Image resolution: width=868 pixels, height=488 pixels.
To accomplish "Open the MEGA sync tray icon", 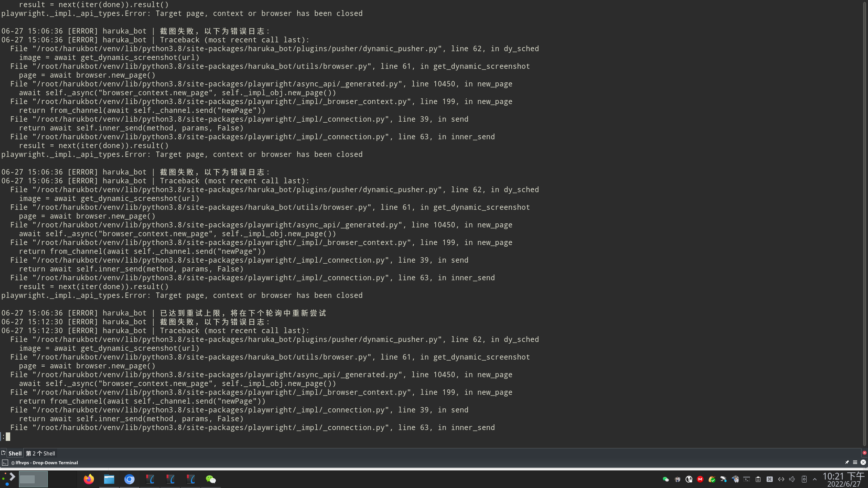I will pyautogui.click(x=700, y=479).
